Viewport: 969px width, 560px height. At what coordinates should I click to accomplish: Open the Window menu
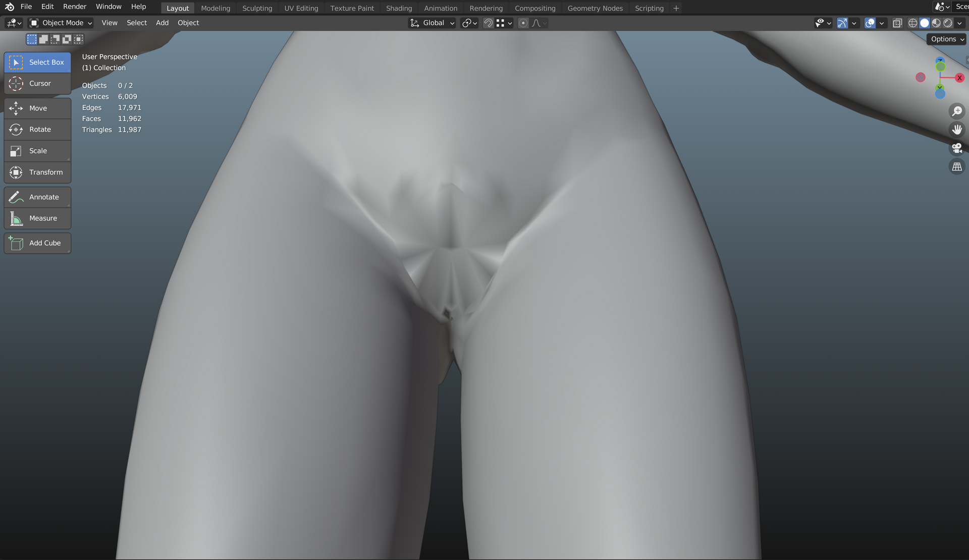109,7
